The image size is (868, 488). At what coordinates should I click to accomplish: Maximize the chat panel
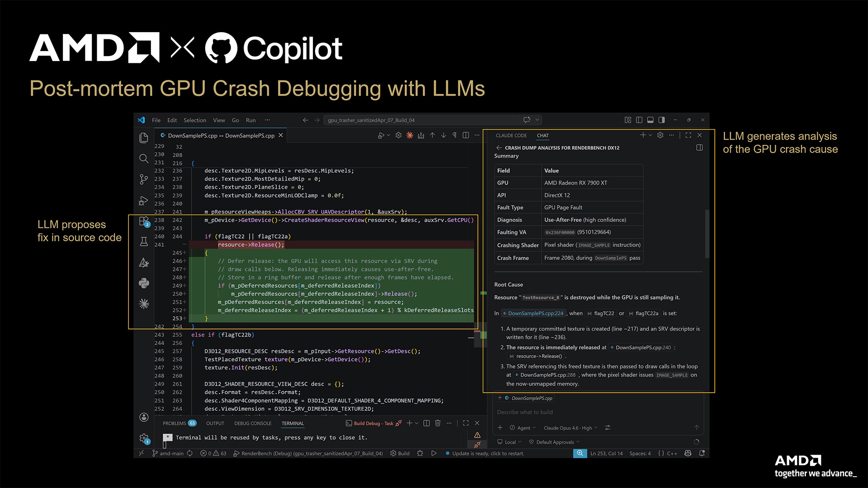click(x=688, y=135)
